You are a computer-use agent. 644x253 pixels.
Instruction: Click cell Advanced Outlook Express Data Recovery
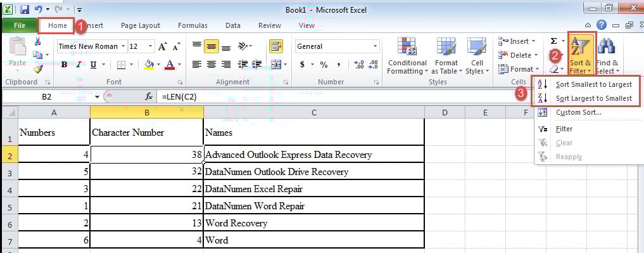(x=314, y=155)
